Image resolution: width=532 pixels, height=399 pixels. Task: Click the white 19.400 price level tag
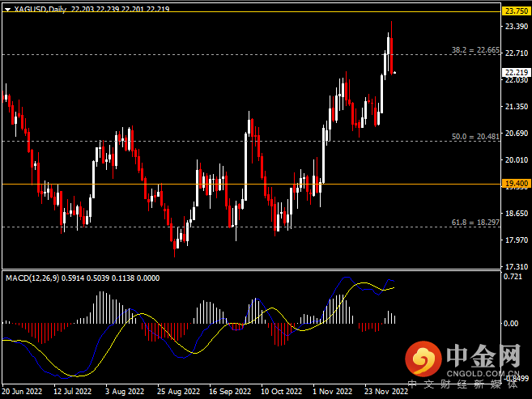pyautogui.click(x=515, y=184)
